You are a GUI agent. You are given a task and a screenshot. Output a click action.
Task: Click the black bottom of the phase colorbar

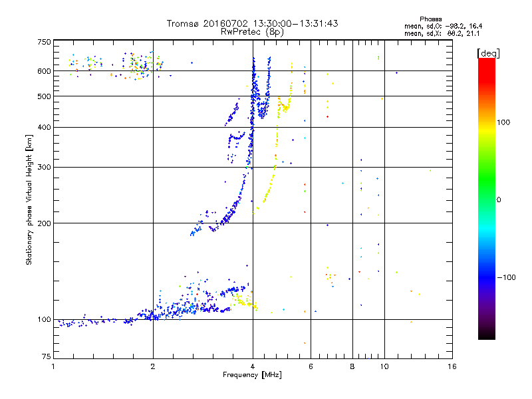pyautogui.click(x=487, y=335)
